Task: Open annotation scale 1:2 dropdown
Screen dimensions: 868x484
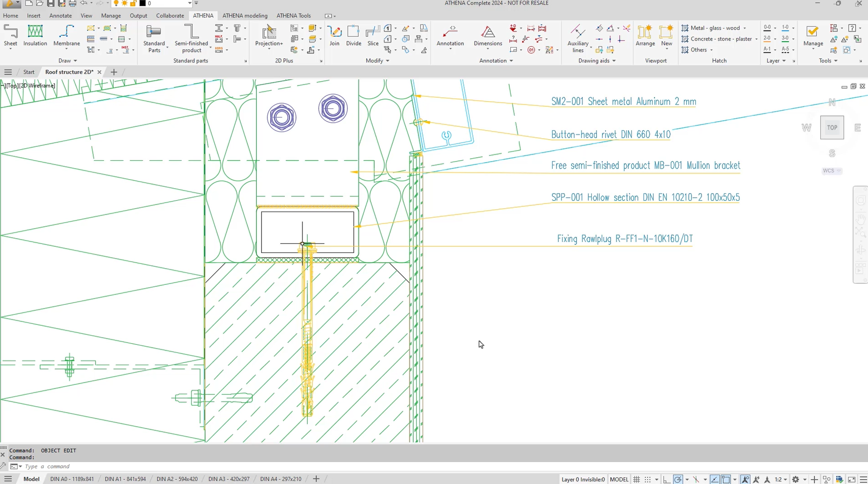Action: (781, 479)
